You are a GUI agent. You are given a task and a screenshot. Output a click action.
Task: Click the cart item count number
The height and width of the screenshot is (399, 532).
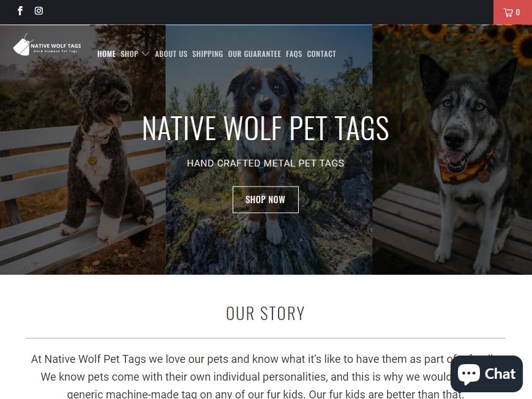518,13
